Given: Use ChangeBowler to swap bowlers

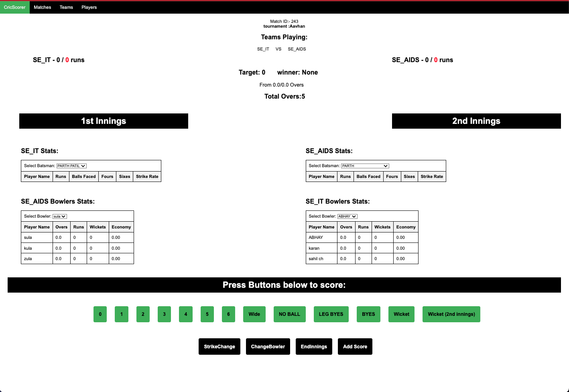Looking at the screenshot, I should point(268,346).
